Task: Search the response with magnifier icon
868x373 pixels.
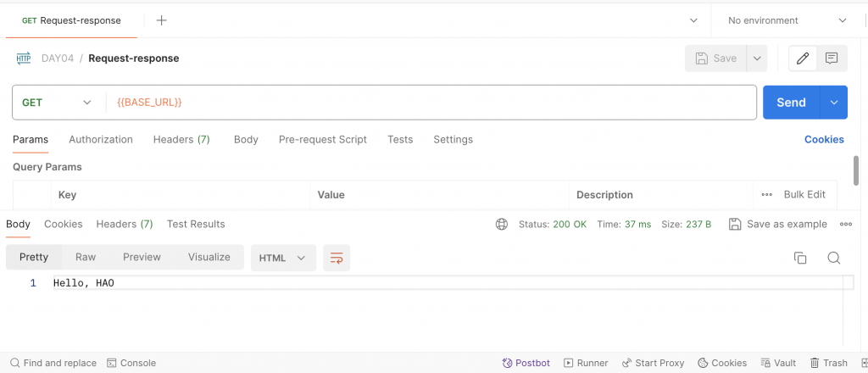Action: [833, 258]
